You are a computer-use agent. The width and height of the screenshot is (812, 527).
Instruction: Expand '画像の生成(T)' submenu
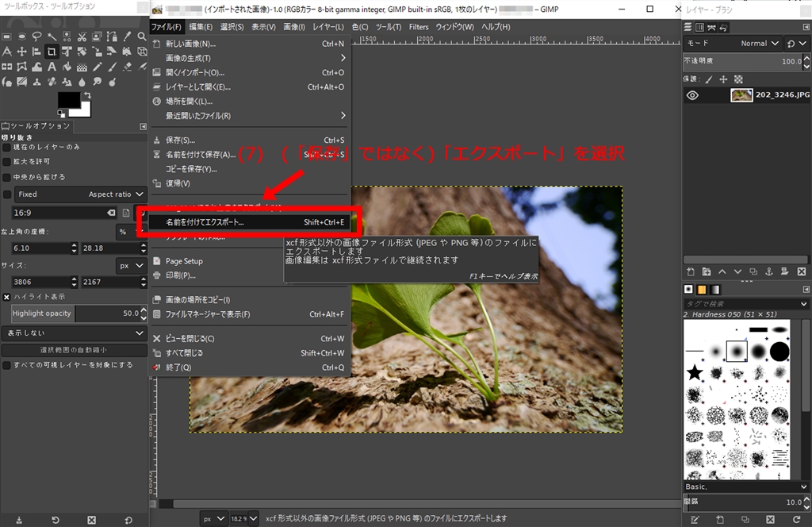(x=250, y=58)
